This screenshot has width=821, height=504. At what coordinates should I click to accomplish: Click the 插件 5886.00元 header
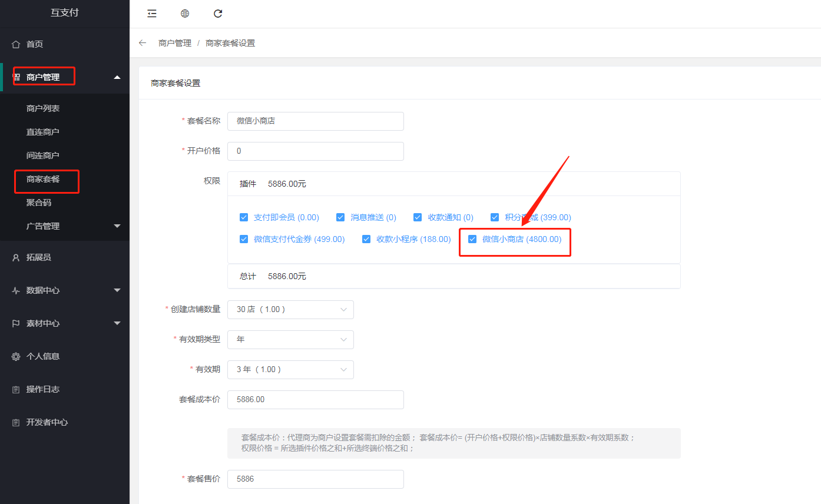(x=454, y=184)
